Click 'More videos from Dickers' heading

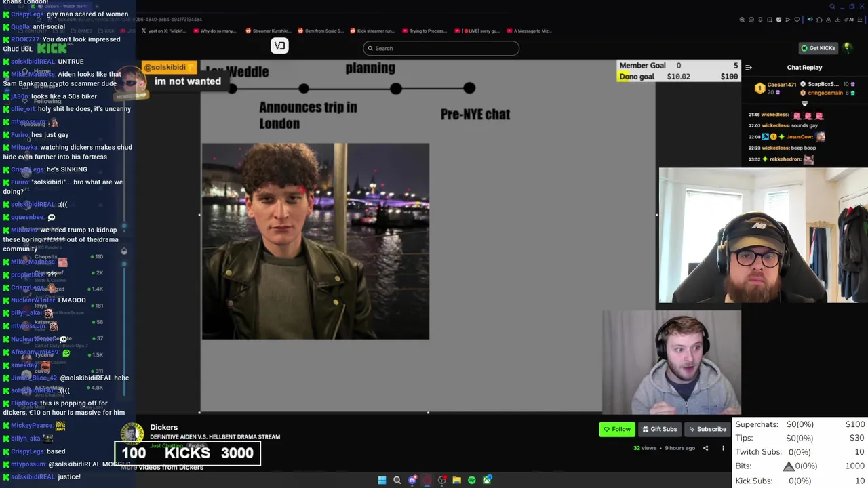tap(161, 467)
